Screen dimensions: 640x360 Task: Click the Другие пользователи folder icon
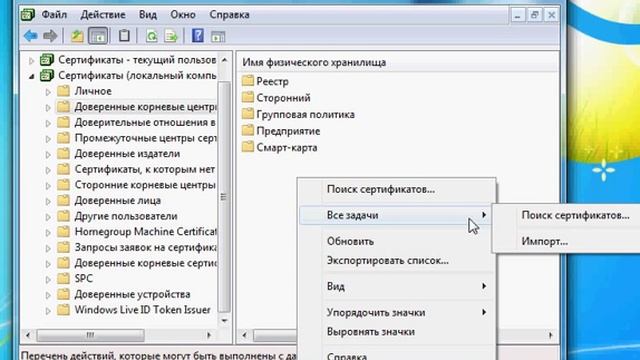[x=63, y=216]
